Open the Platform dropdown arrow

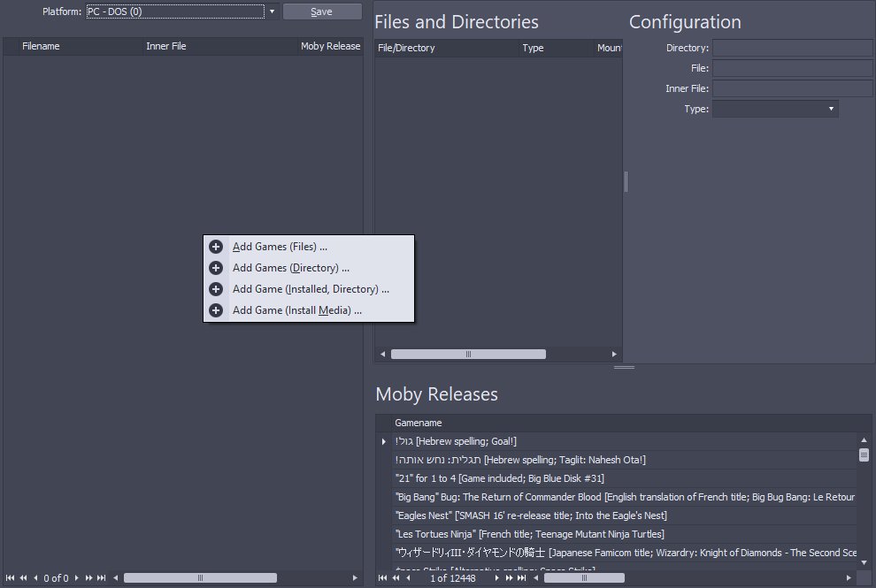[x=272, y=11]
